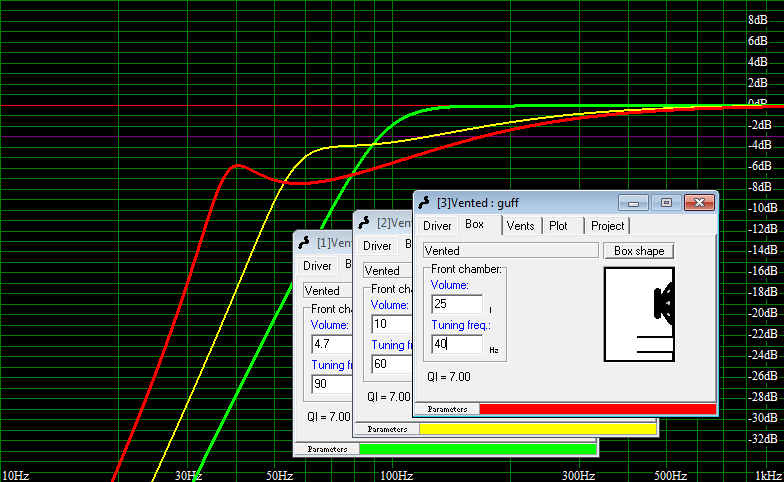Click Parameters button in window [3]

point(448,409)
